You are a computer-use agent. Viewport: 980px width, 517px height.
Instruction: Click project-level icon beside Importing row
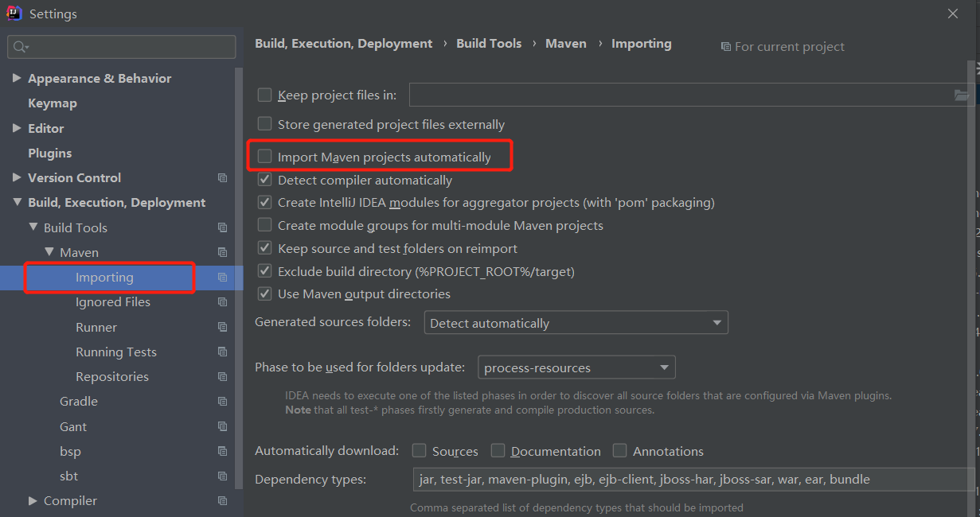223,278
